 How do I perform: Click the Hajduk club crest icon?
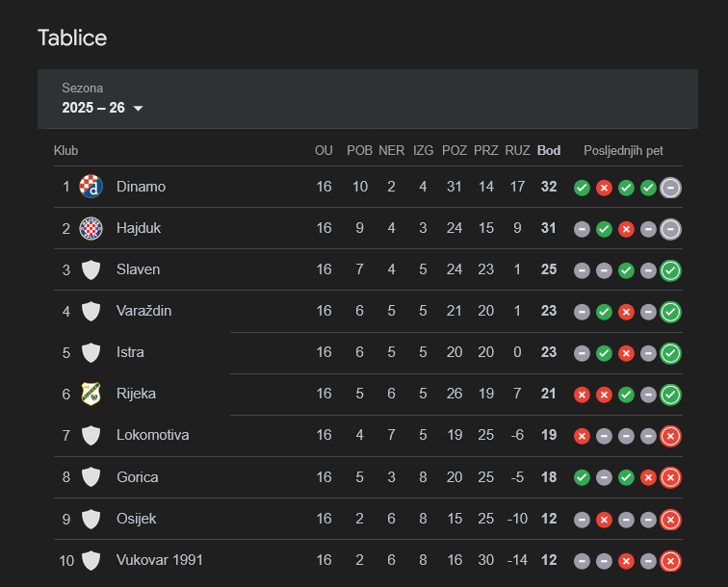91,228
